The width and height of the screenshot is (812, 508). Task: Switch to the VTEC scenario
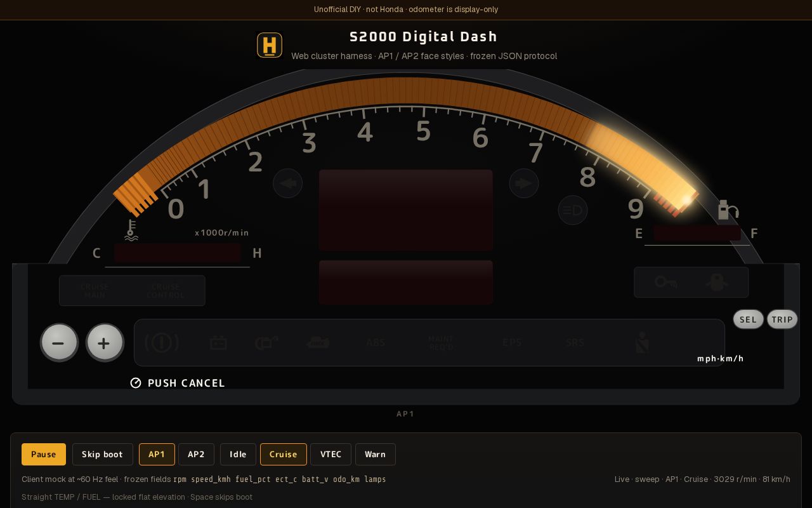[331, 455]
